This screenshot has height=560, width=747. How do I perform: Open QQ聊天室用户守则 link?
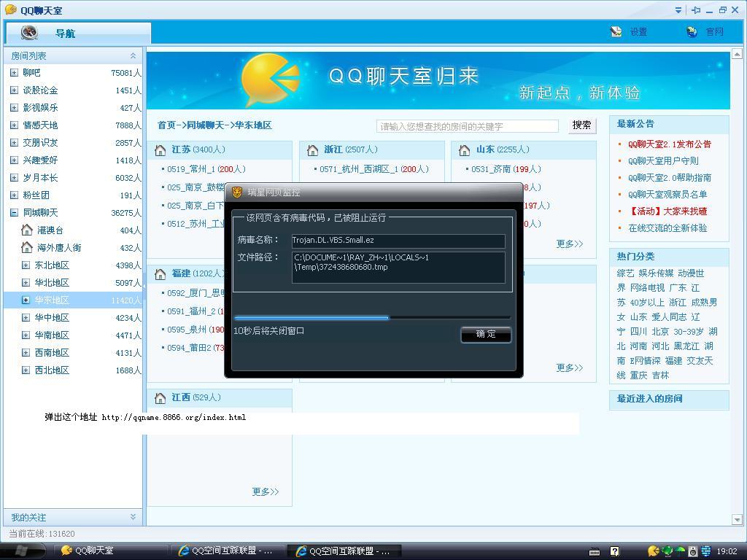(663, 161)
